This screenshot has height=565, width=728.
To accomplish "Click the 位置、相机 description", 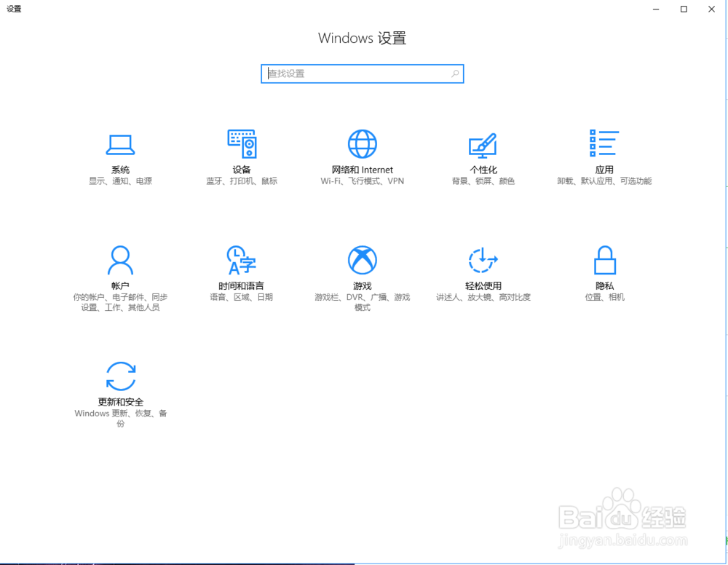I will [x=604, y=297].
